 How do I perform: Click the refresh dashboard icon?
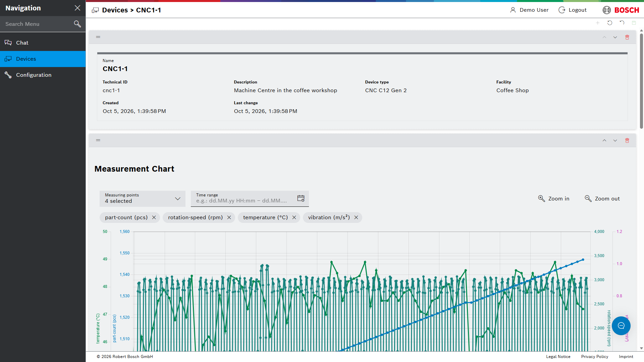pyautogui.click(x=610, y=23)
